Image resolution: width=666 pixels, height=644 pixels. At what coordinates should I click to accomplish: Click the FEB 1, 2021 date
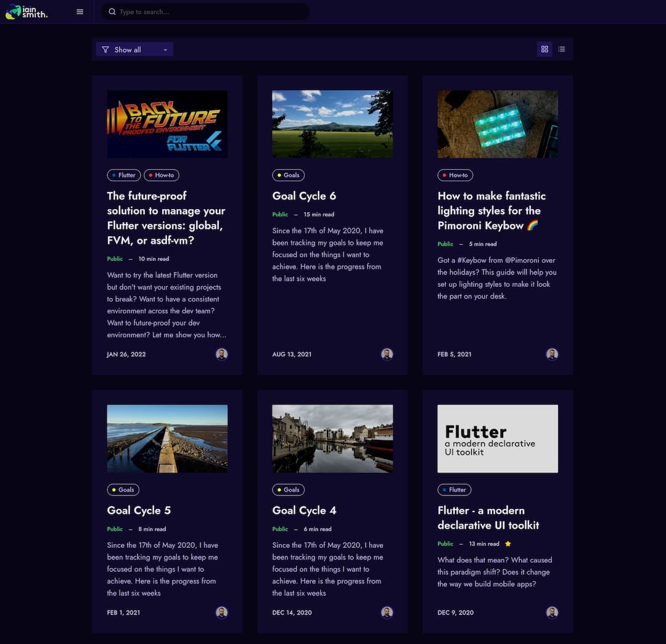point(123,613)
